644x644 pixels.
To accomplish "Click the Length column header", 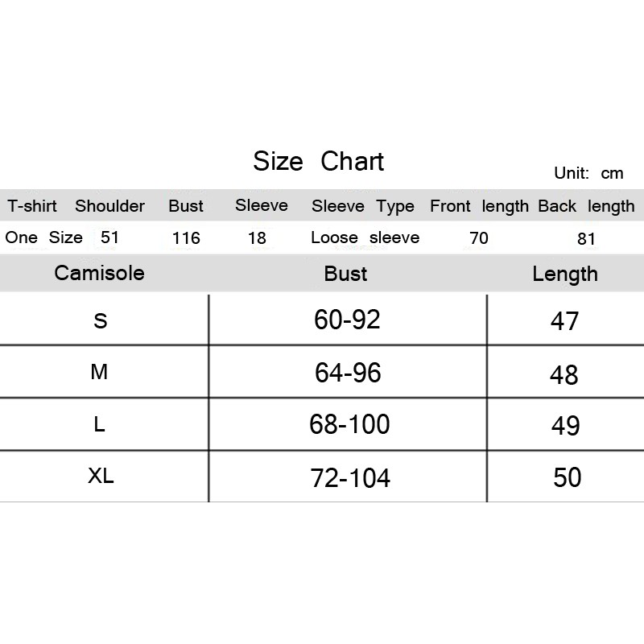I will pos(565,274).
